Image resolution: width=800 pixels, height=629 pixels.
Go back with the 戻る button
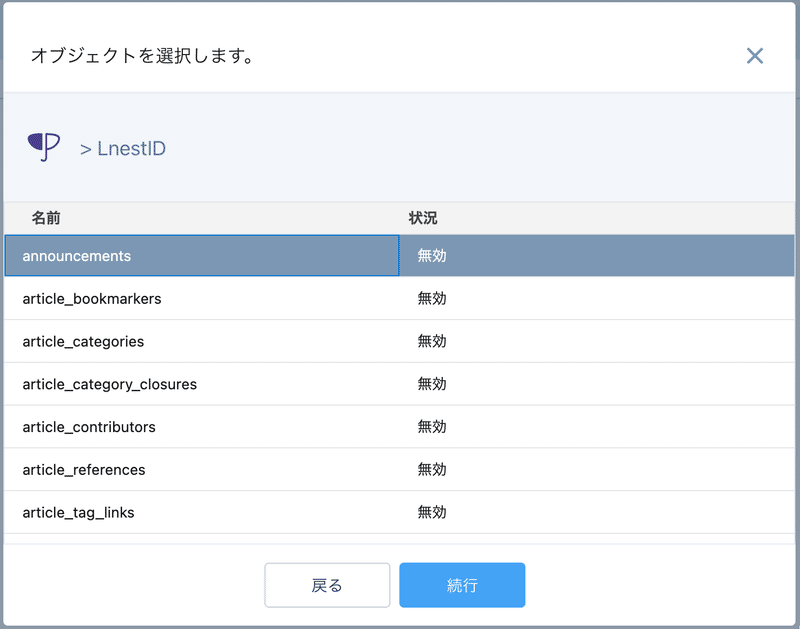(327, 585)
